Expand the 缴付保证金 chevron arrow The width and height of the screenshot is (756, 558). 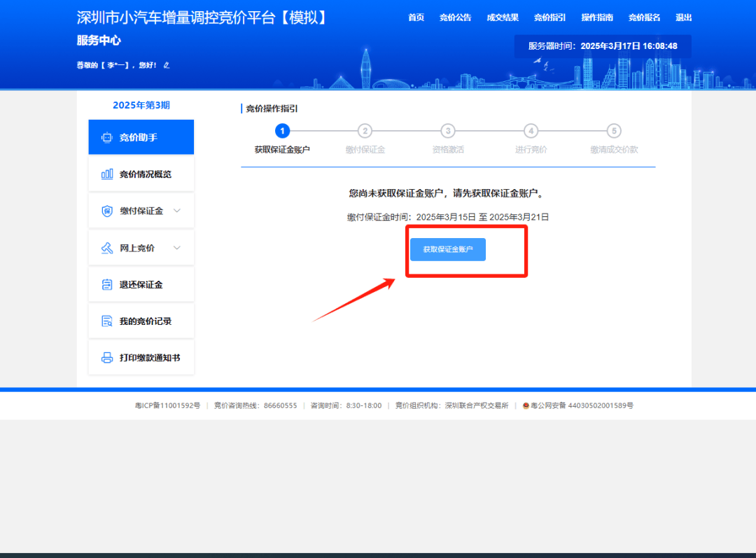177,211
